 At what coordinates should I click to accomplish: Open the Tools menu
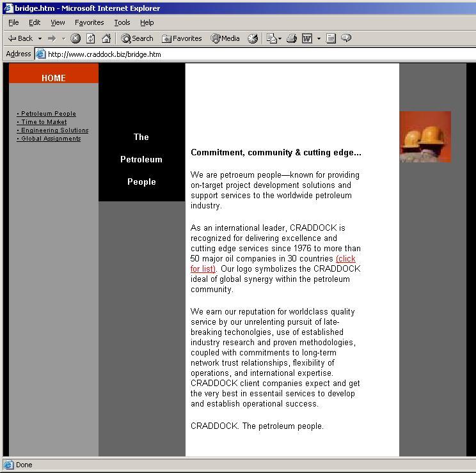coord(122,22)
